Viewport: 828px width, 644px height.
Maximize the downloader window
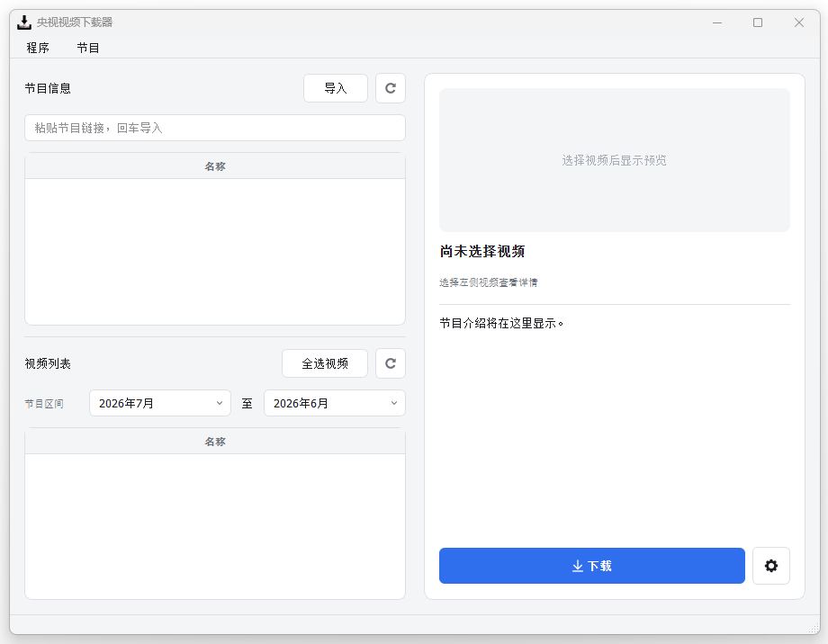coord(758,22)
